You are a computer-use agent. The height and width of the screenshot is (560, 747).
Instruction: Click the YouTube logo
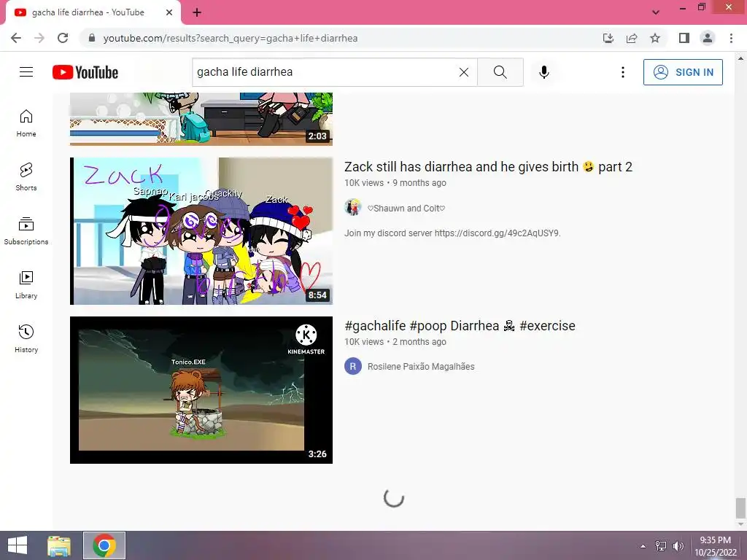(x=85, y=72)
